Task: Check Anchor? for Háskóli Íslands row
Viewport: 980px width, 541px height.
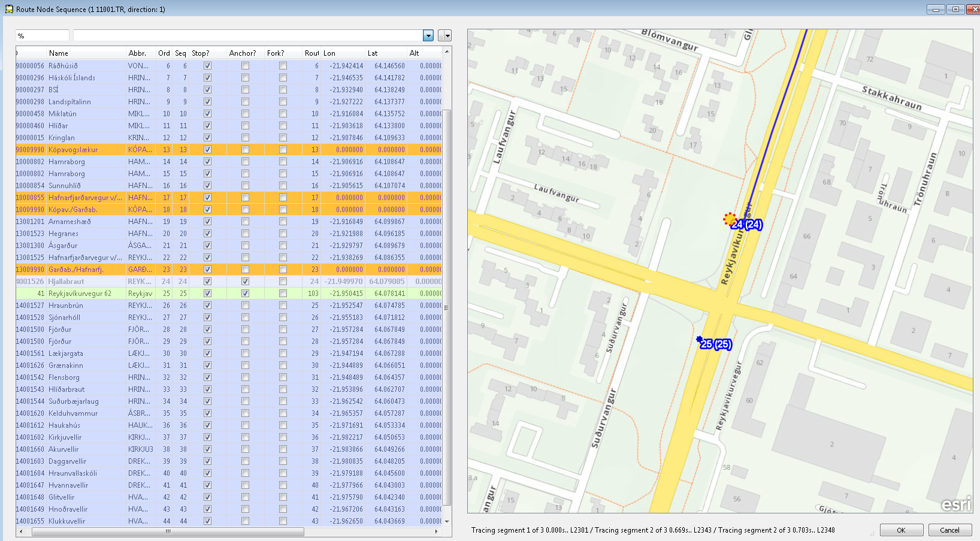Action: pos(245,78)
